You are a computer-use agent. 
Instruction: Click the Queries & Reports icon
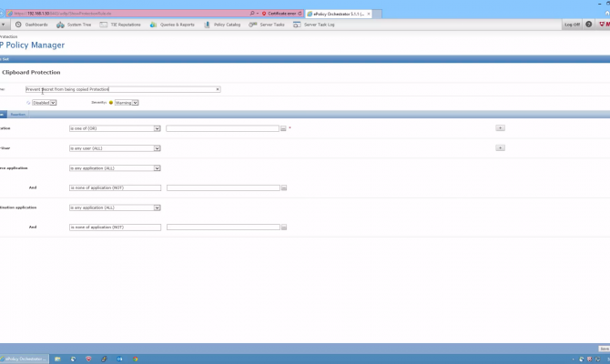tap(153, 25)
